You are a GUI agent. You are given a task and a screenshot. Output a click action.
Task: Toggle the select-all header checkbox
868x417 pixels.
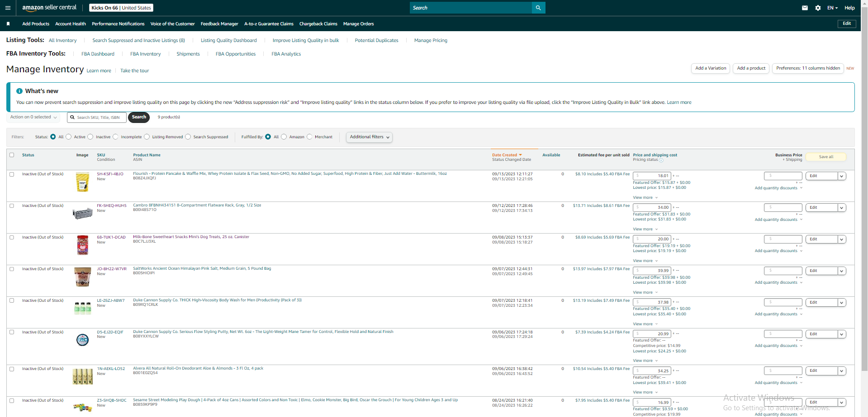(12, 155)
